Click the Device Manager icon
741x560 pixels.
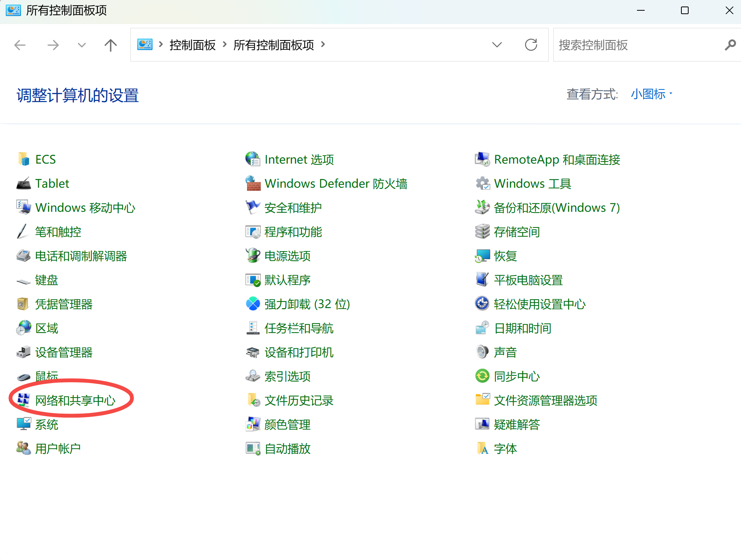coord(23,352)
